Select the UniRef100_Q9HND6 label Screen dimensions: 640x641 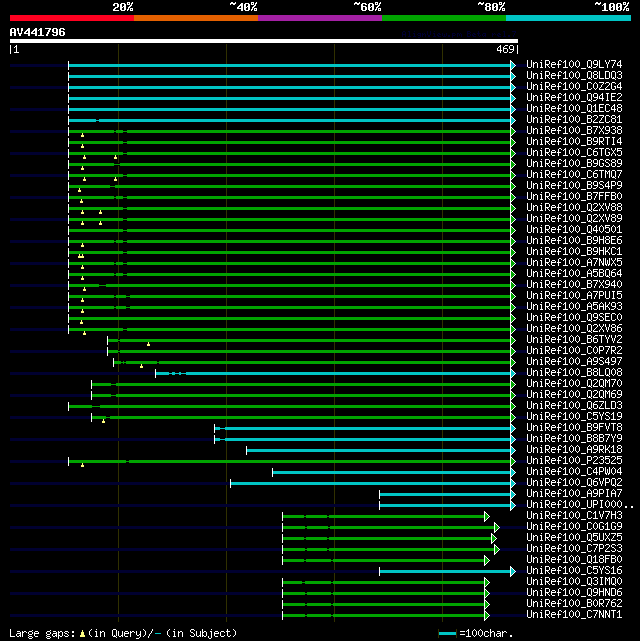(x=574, y=593)
